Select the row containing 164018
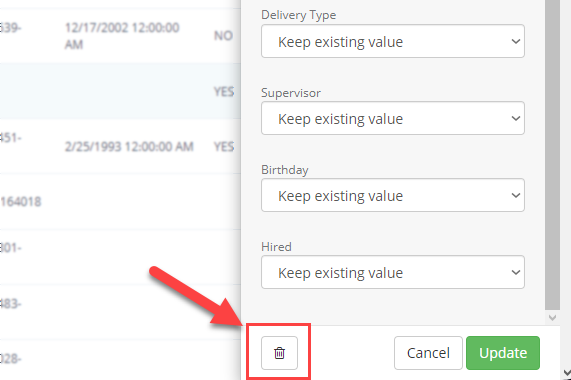 pos(120,202)
